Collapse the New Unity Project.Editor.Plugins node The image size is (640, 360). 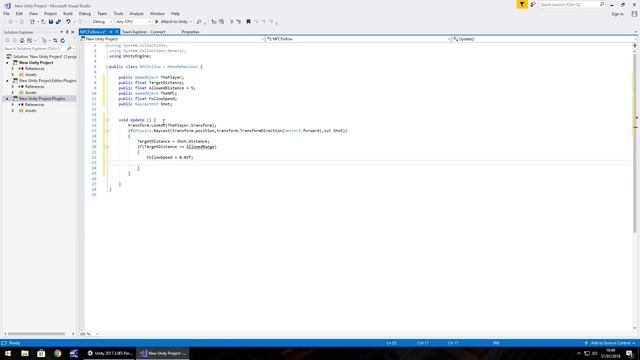[7, 81]
